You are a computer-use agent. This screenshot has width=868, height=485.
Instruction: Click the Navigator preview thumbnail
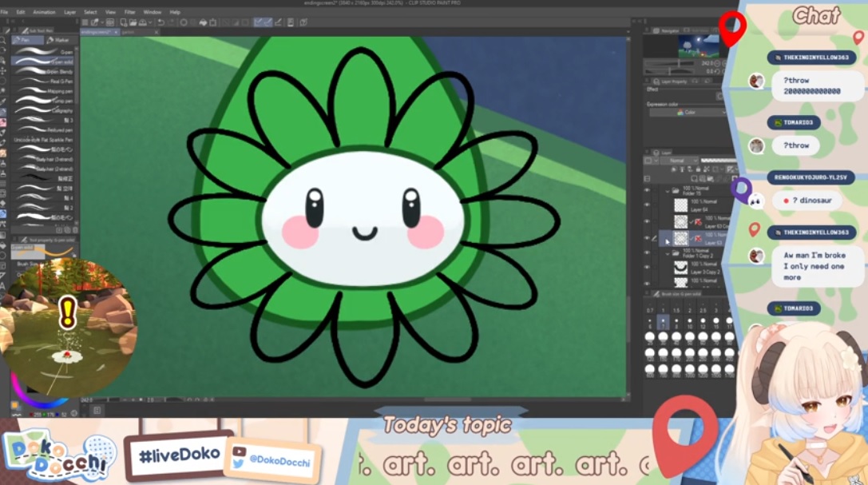[x=699, y=46]
